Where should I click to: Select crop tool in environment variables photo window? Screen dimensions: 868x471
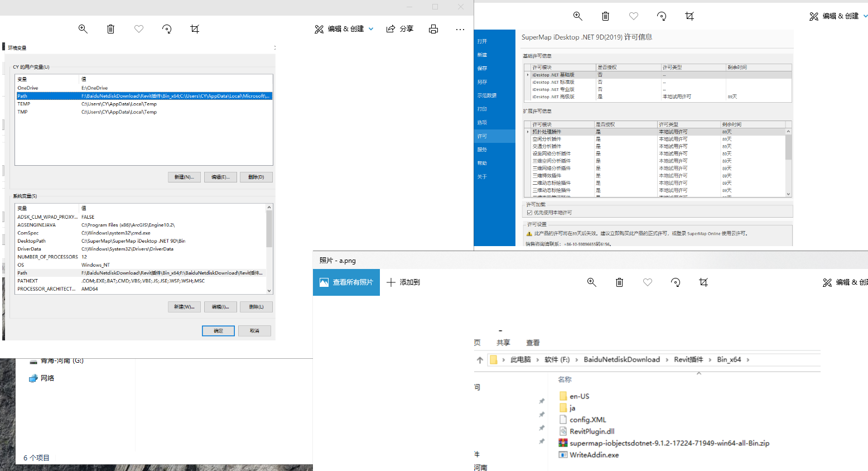pyautogui.click(x=195, y=29)
